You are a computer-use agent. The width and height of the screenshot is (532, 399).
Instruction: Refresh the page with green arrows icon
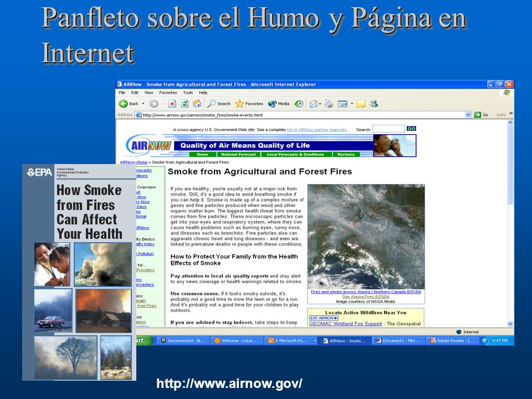[185, 104]
